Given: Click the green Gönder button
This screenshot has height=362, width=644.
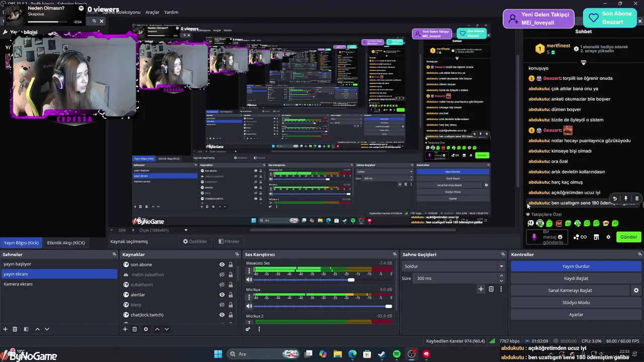Looking at the screenshot, I should 628,237.
